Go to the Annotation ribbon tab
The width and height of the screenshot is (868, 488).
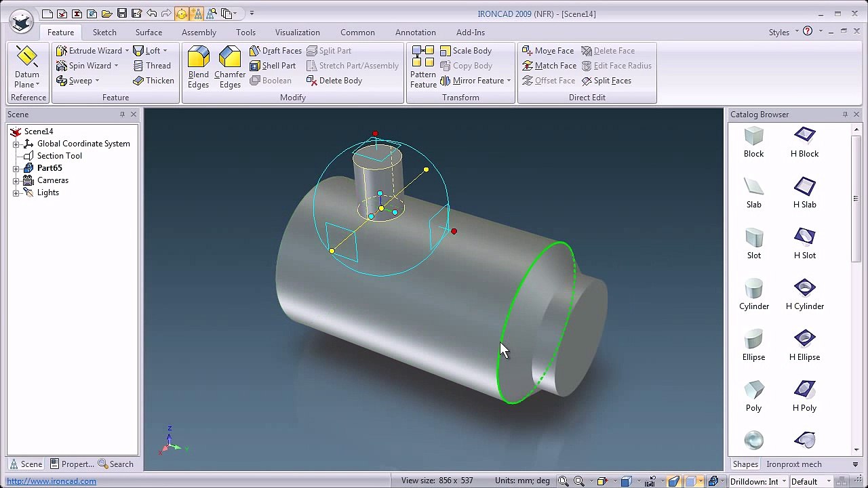point(416,32)
